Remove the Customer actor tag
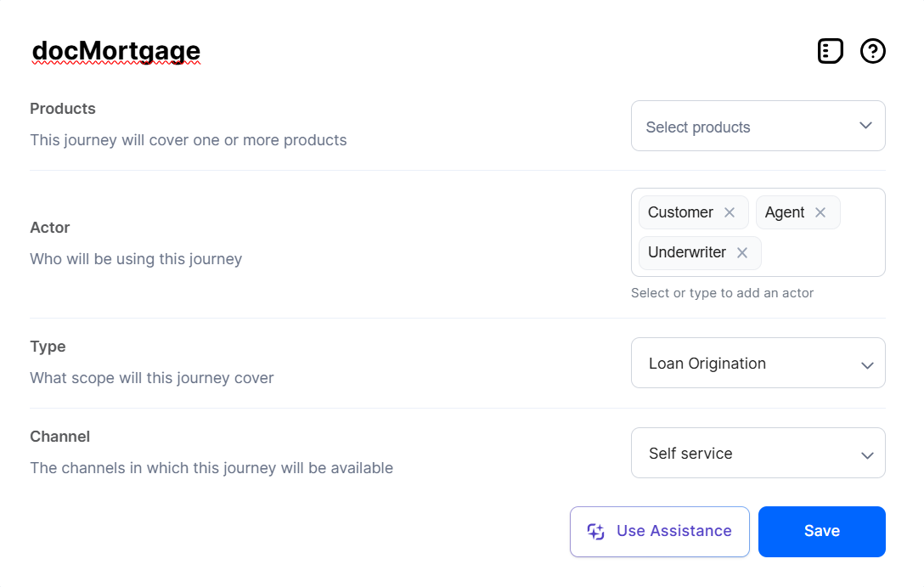This screenshot has height=587, width=924. (730, 212)
